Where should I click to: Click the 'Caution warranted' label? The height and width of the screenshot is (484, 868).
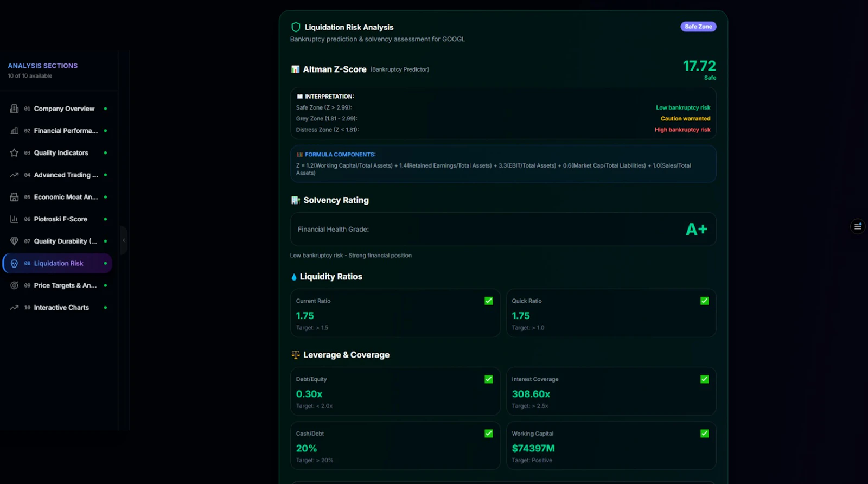point(685,118)
